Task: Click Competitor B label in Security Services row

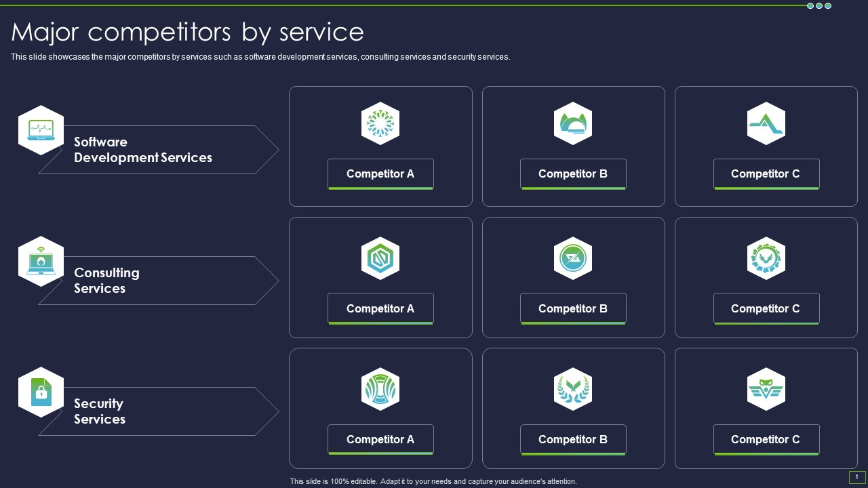Action: point(573,440)
